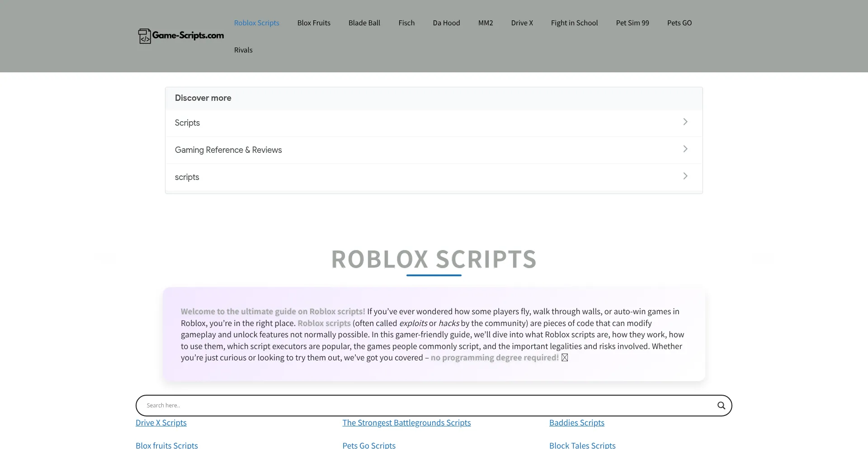Open the Roblox Scripts menu item
The height and width of the screenshot is (449, 868).
pyautogui.click(x=257, y=23)
